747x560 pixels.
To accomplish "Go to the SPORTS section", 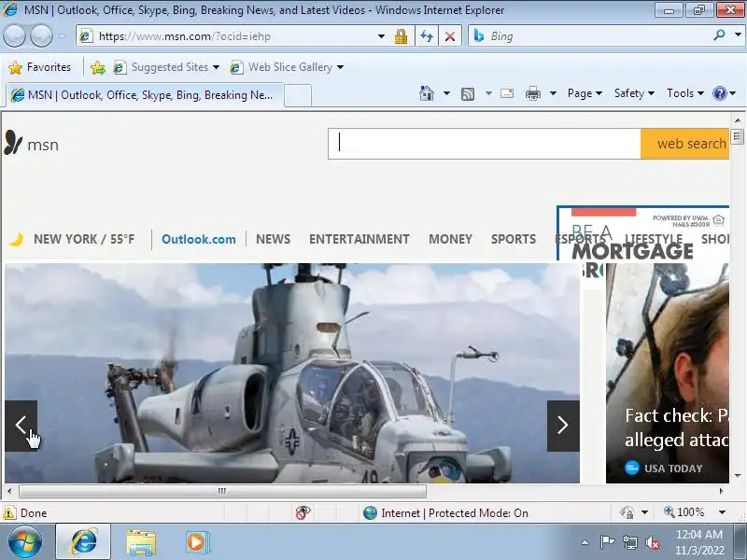I will pyautogui.click(x=514, y=239).
